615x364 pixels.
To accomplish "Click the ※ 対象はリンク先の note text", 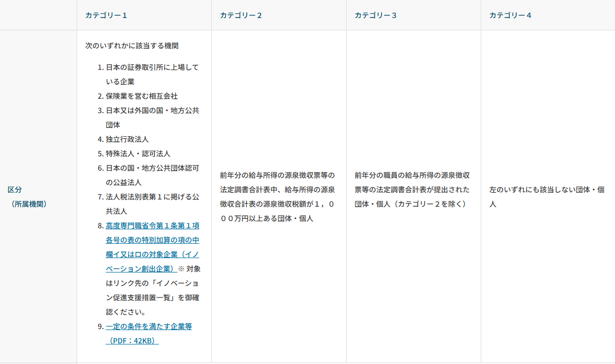I will (152, 290).
